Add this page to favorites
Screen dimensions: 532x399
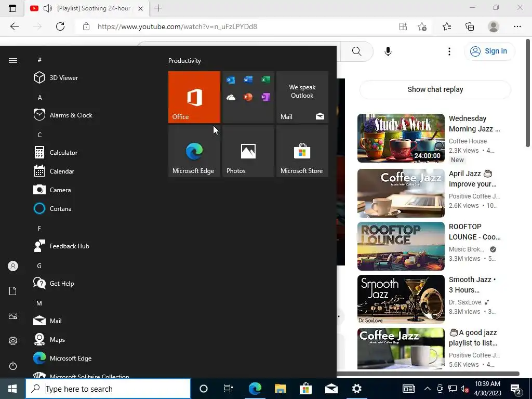tap(422, 26)
